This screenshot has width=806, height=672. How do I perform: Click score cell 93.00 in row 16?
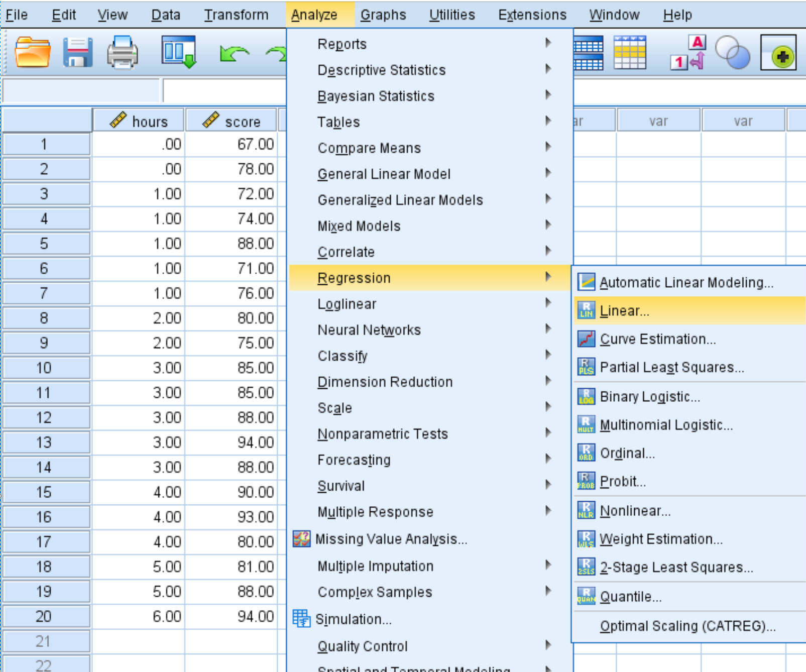[232, 517]
